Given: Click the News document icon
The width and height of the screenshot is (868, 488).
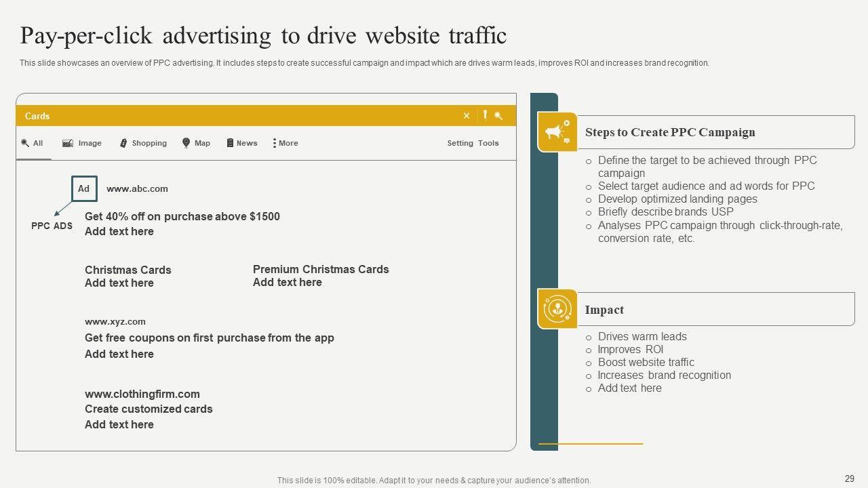Looking at the screenshot, I should point(230,143).
